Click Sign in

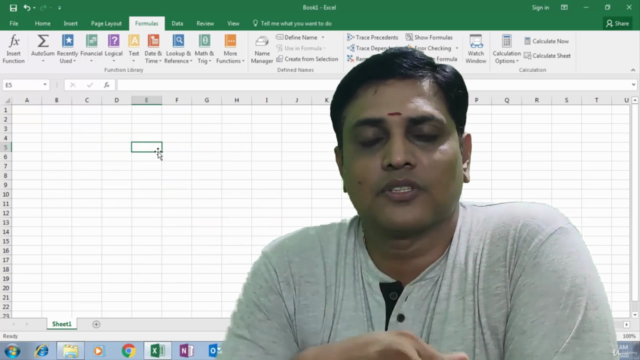540,7
